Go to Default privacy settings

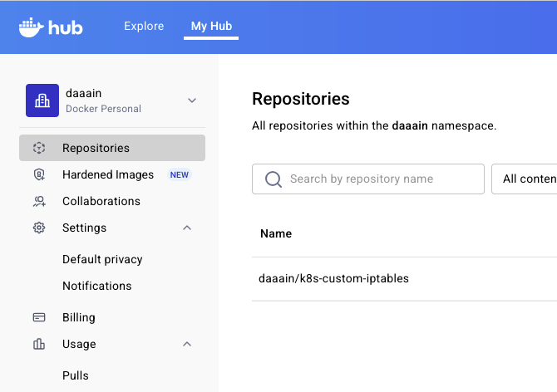102,259
